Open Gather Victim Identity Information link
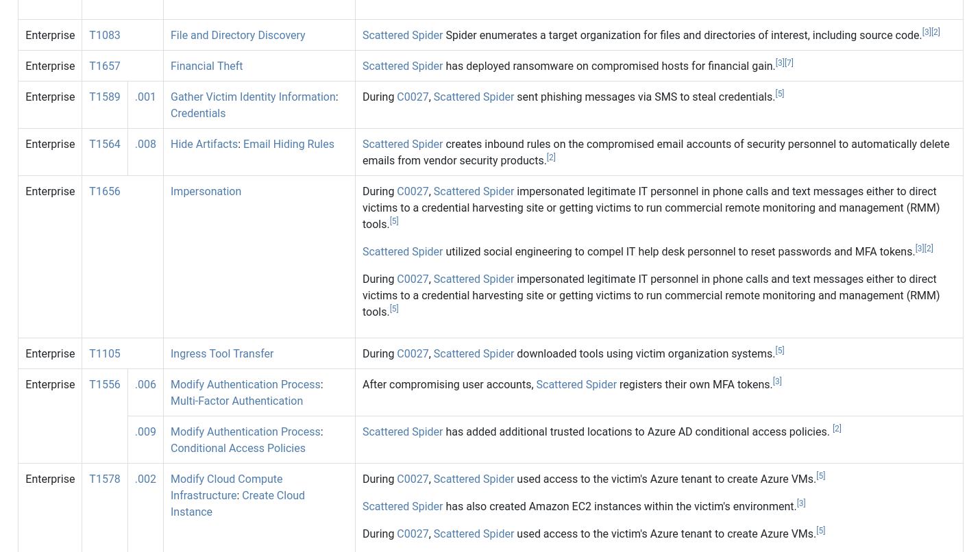The image size is (980, 552). coord(253,97)
